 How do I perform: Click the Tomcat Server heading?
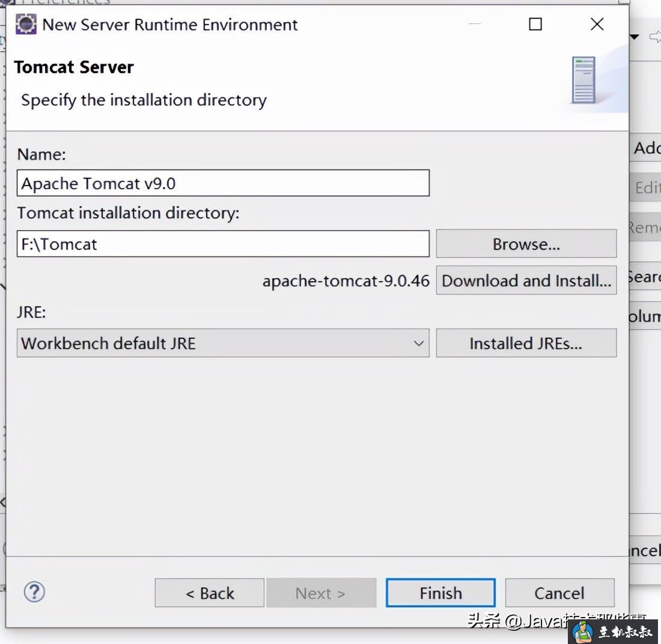[74, 67]
